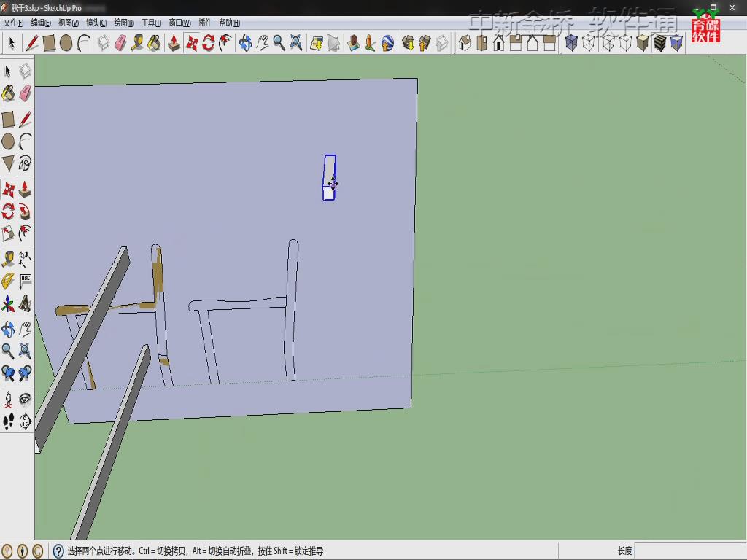
Task: Click the 长度 length measurement input box
Action: pyautogui.click(x=689, y=551)
